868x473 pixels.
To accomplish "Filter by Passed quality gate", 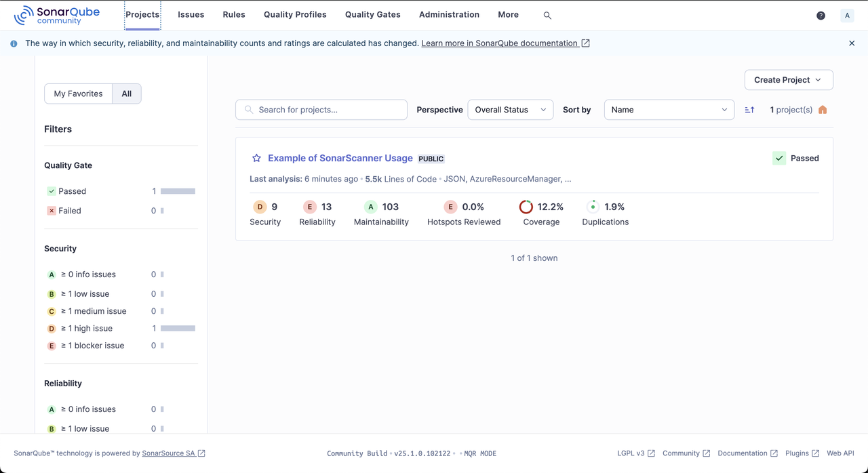I will point(72,191).
